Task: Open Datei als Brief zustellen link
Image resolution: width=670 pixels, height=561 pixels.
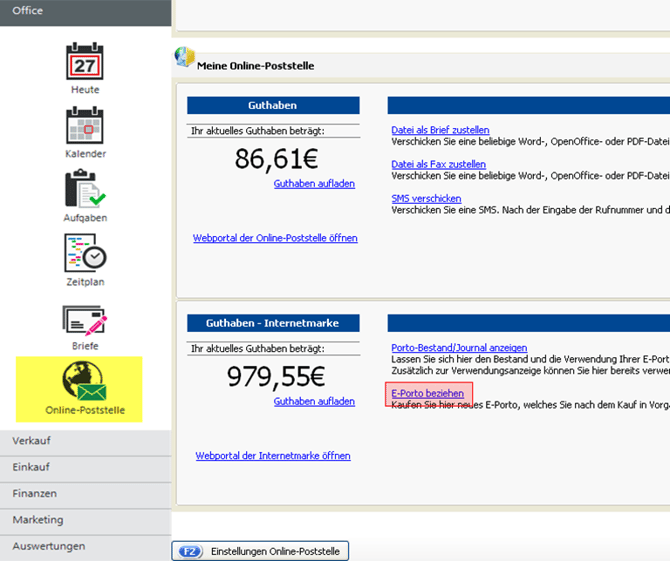Action: click(x=440, y=130)
